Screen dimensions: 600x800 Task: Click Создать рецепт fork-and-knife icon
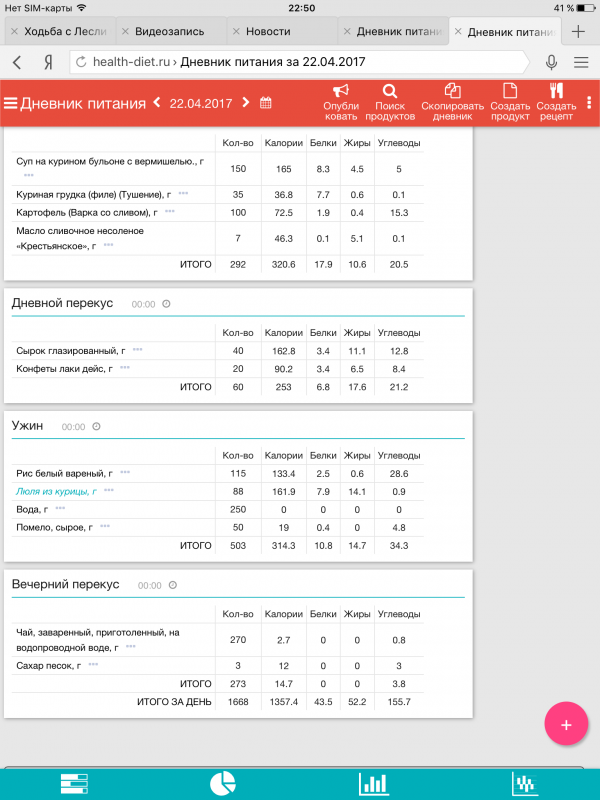point(556,91)
